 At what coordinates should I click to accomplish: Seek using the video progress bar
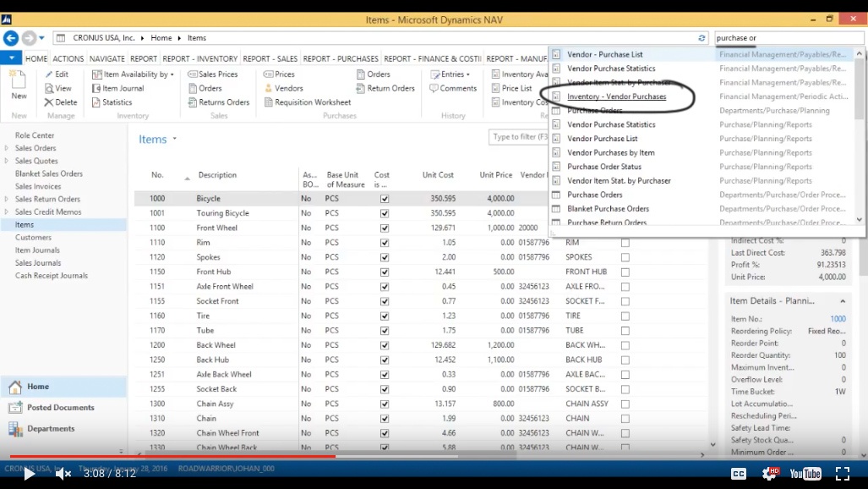click(x=434, y=456)
